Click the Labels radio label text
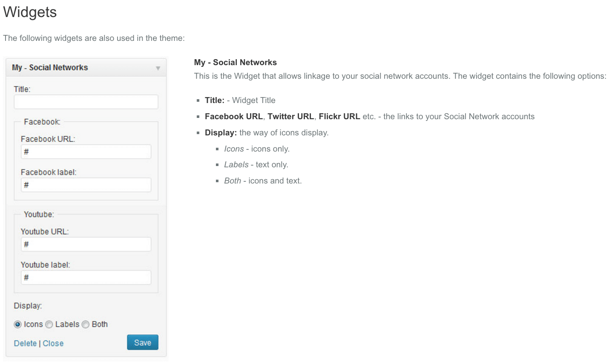The width and height of the screenshot is (609, 364). 67,324
